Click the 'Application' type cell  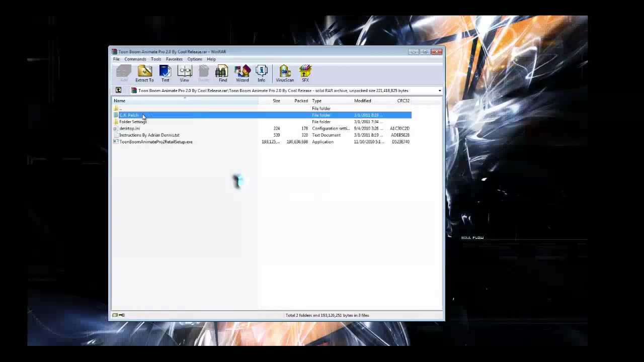coord(323,142)
